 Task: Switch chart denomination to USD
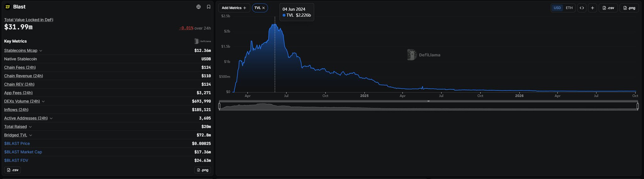[557, 8]
